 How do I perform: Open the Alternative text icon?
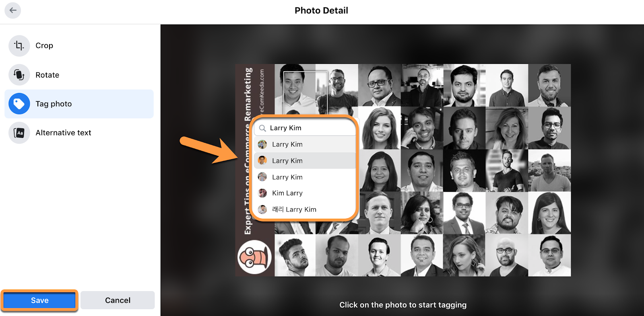click(19, 133)
